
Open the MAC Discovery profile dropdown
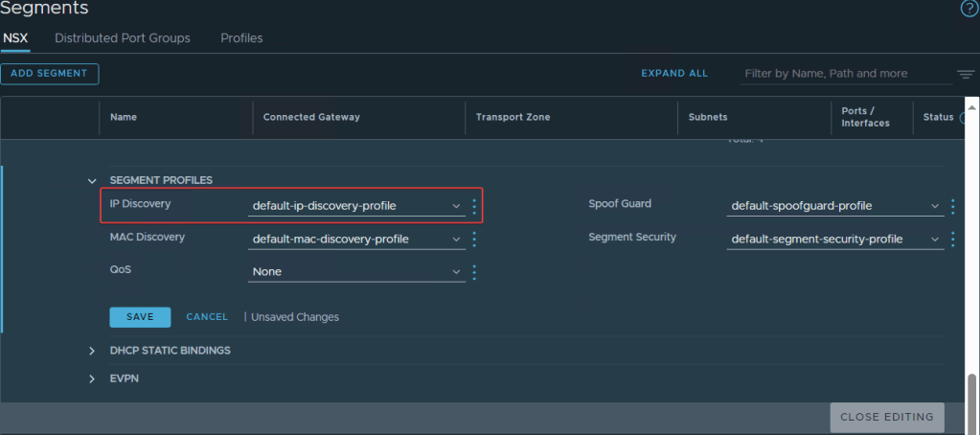click(356, 239)
